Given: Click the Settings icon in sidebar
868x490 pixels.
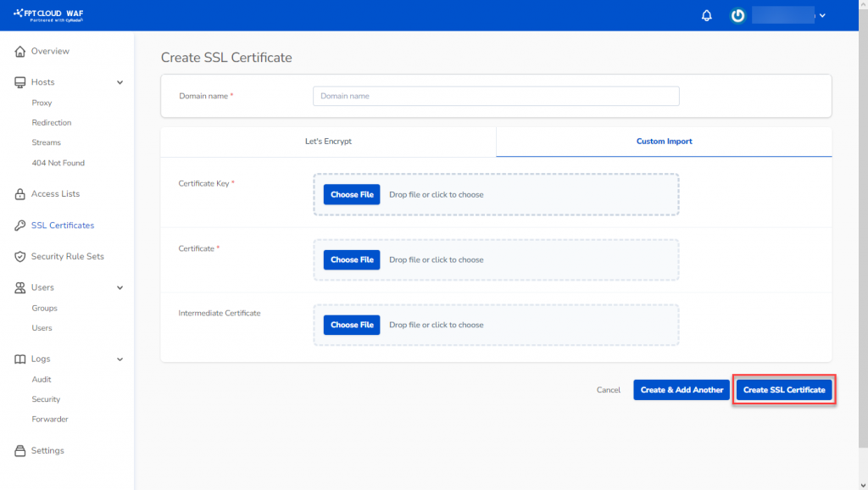Looking at the screenshot, I should point(20,451).
